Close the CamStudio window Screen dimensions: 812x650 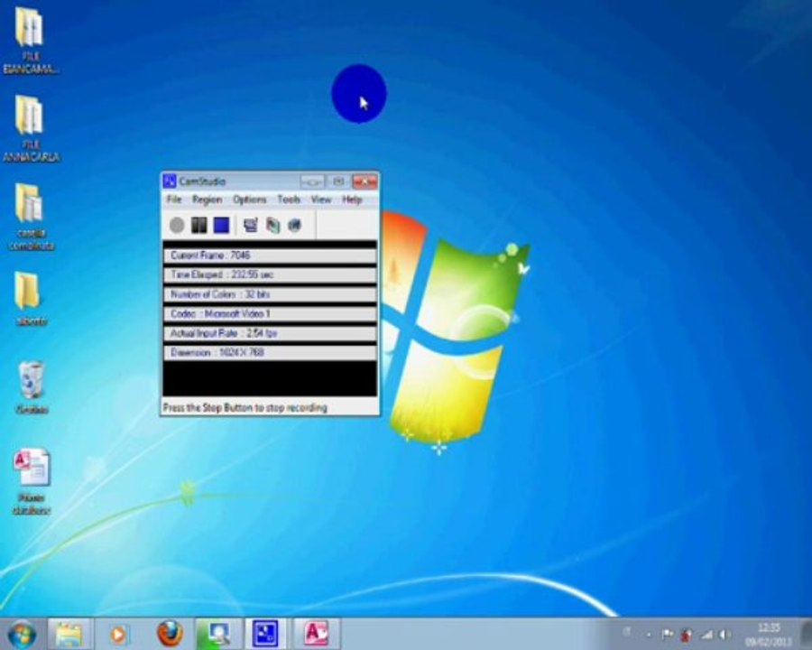364,181
